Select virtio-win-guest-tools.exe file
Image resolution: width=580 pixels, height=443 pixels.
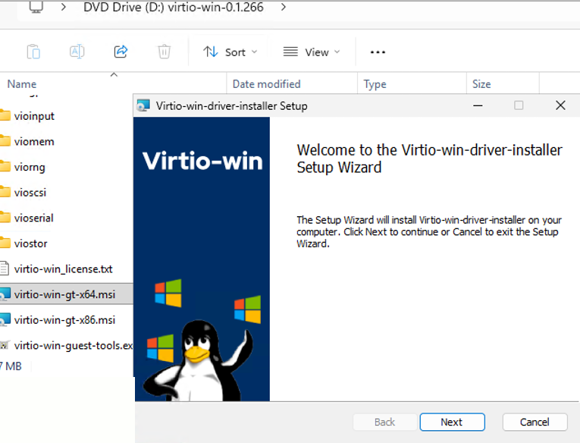pos(73,346)
